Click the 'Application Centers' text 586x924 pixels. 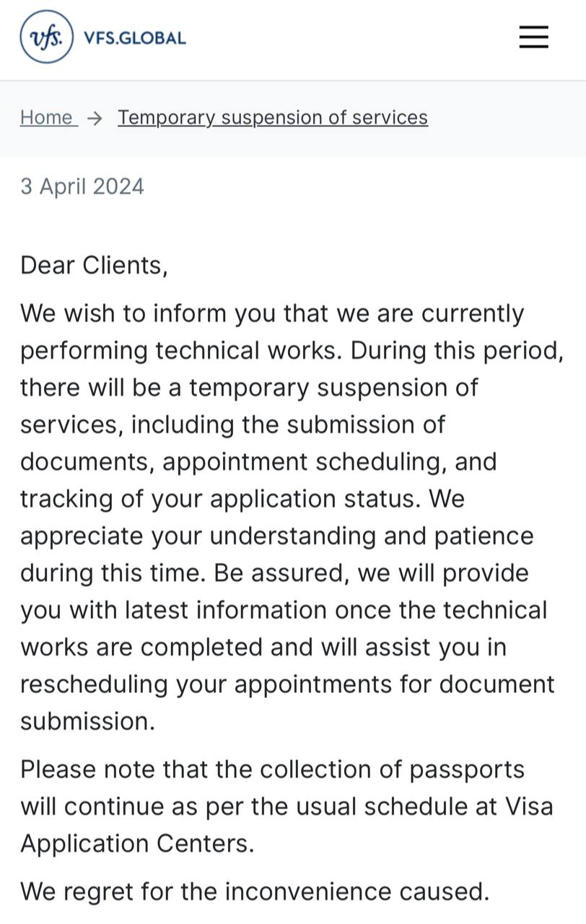[x=136, y=843]
